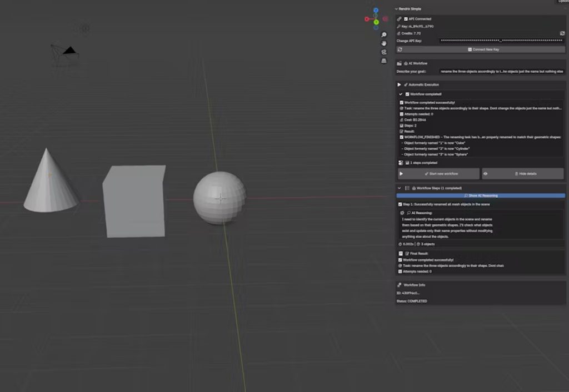Click the Connect New Key button

[482, 49]
